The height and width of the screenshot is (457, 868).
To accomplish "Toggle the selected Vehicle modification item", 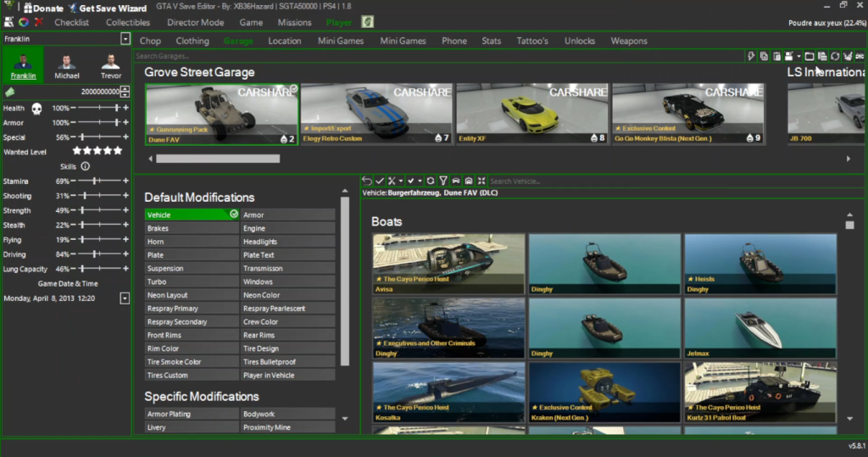I will point(192,215).
